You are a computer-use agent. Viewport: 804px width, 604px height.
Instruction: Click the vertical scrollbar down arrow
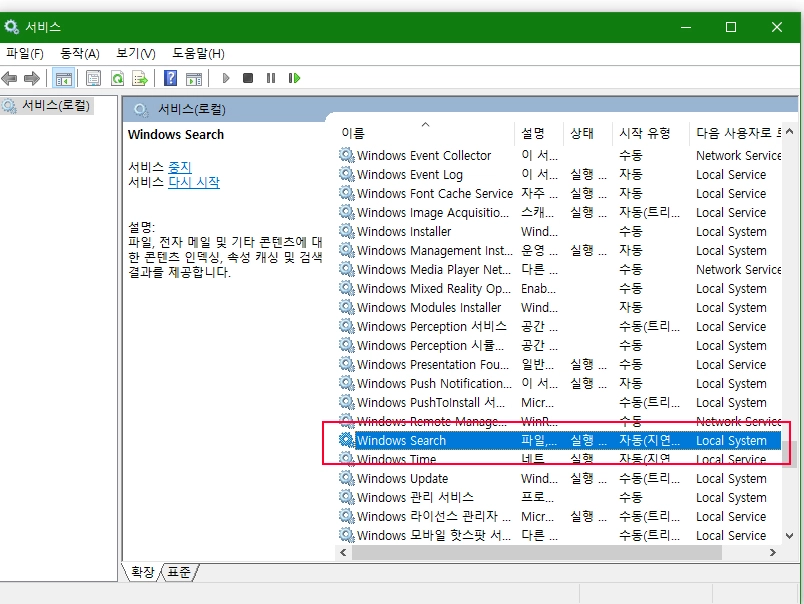[789, 536]
